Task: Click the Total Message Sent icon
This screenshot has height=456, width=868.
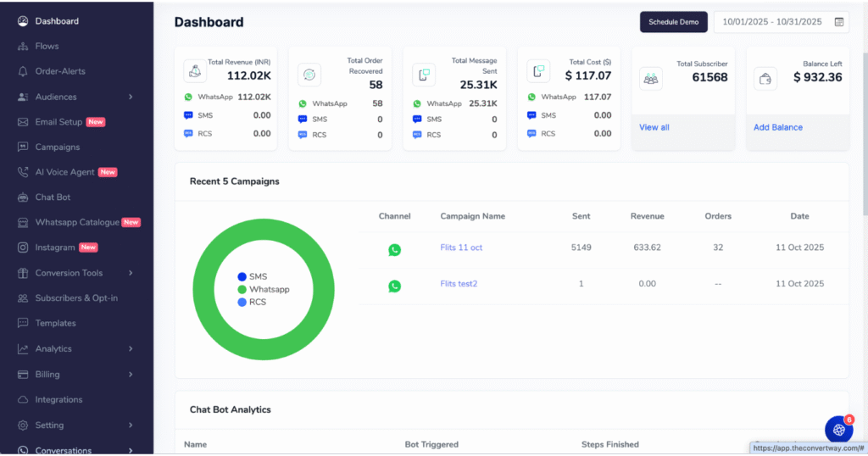Action: 424,75
